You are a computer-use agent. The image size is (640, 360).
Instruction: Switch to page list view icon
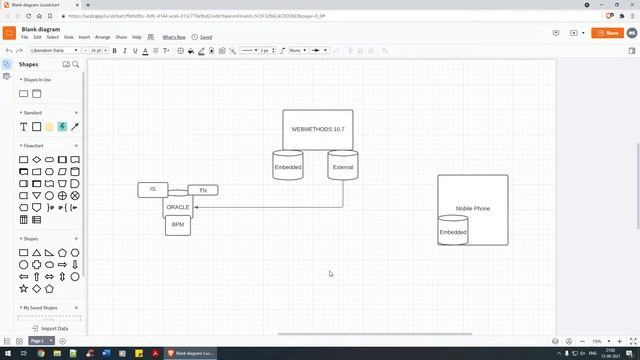tap(7, 341)
